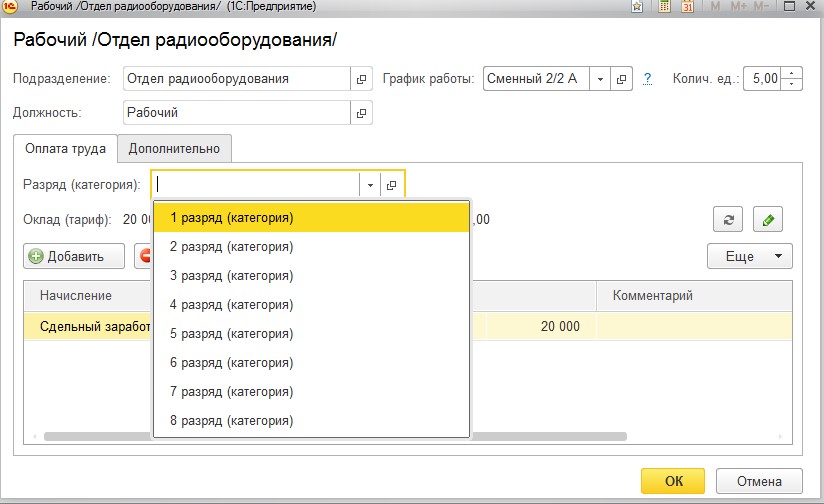Open the calendar icon in title bar
This screenshot has width=824, height=504.
[687, 7]
